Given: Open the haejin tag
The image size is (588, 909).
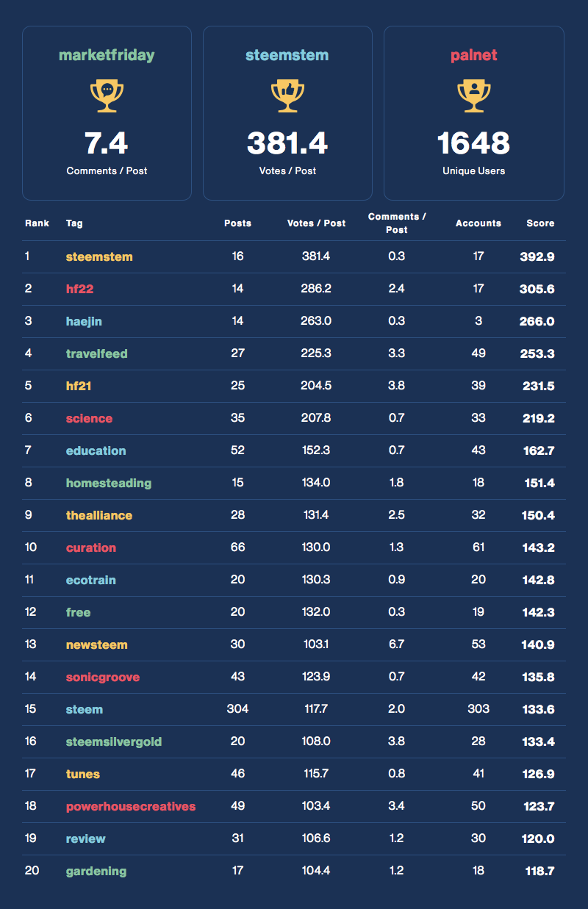Looking at the screenshot, I should pyautogui.click(x=84, y=322).
